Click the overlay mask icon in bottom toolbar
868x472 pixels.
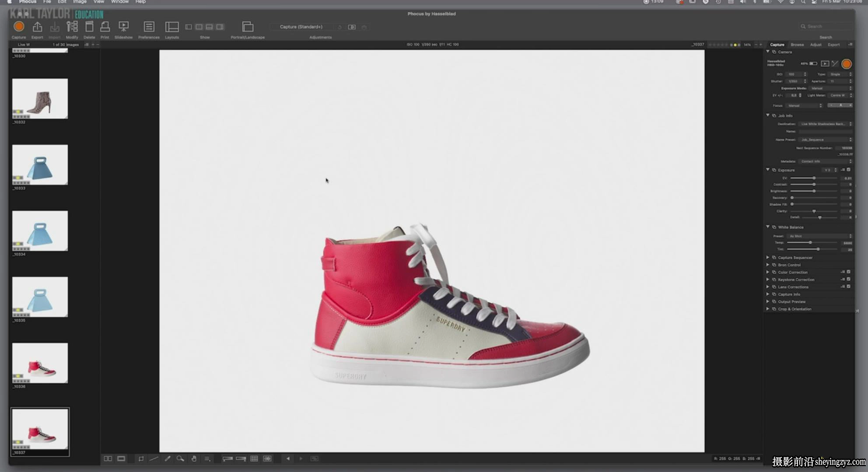pos(267,458)
